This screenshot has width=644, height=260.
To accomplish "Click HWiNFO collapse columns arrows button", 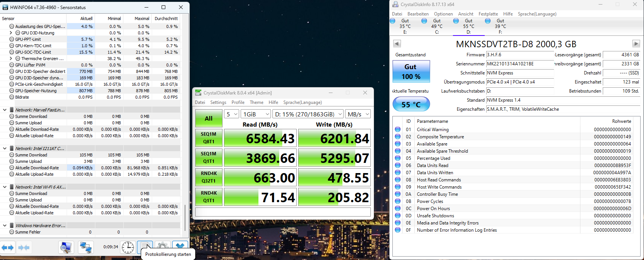I will [x=24, y=248].
